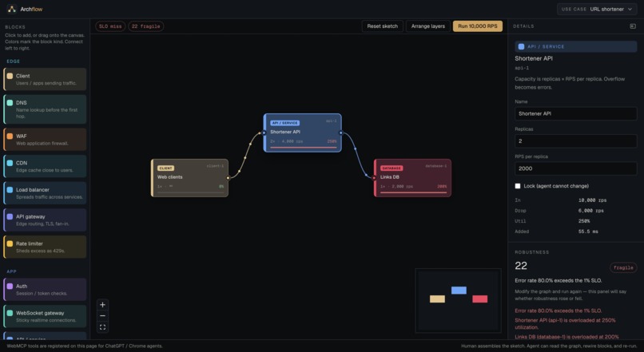Viewport: 644px width, 352px height.
Task: Edit the Name input field
Action: [575, 113]
